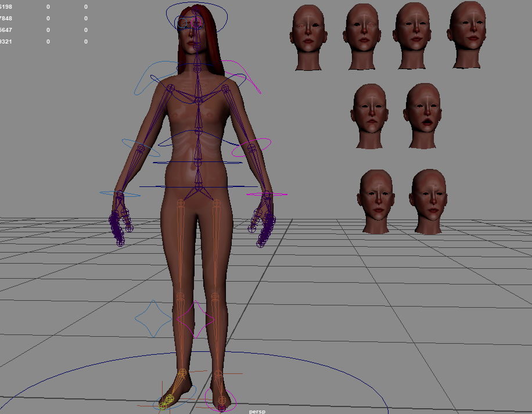The width and height of the screenshot is (532, 414).
Task: Select the third top-row smiling head
Action: point(412,35)
